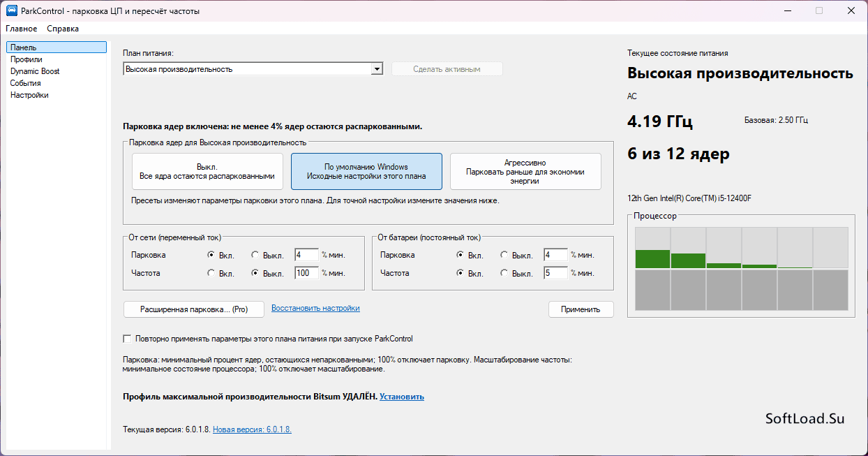Viewport: 868px width, 456px height.
Task: Minimize the ParkControl window
Action: [787, 10]
